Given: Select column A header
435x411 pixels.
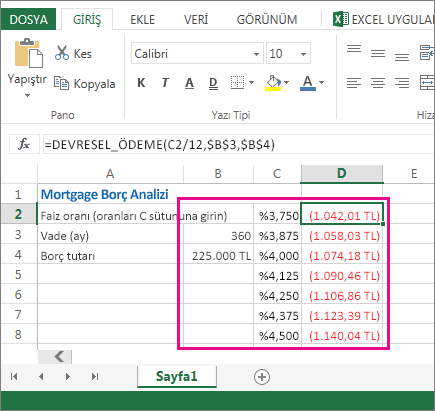Looking at the screenshot, I should pyautogui.click(x=110, y=174).
